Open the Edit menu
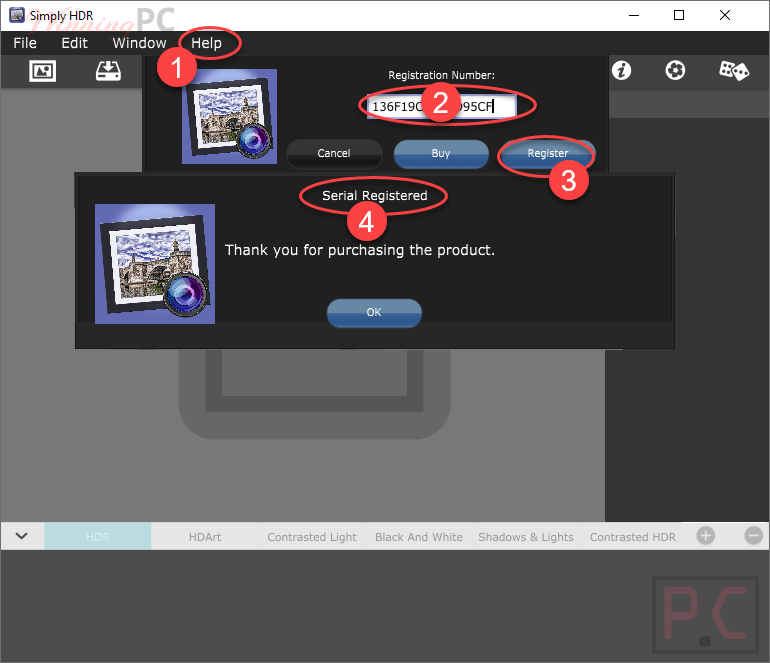 click(x=74, y=43)
